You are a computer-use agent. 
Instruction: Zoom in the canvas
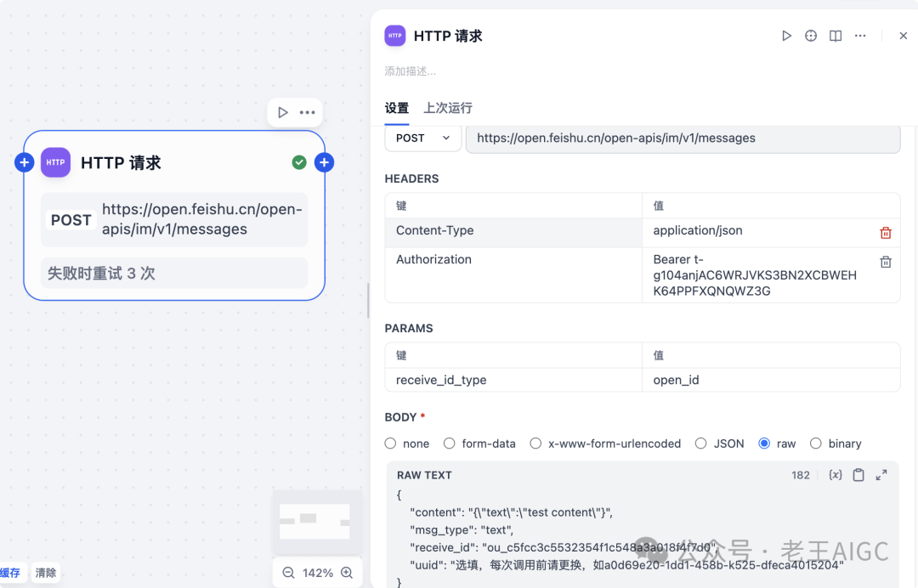click(347, 573)
